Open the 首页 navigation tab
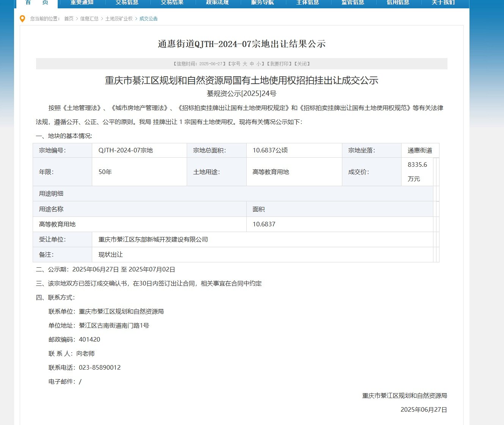 click(37, 3)
